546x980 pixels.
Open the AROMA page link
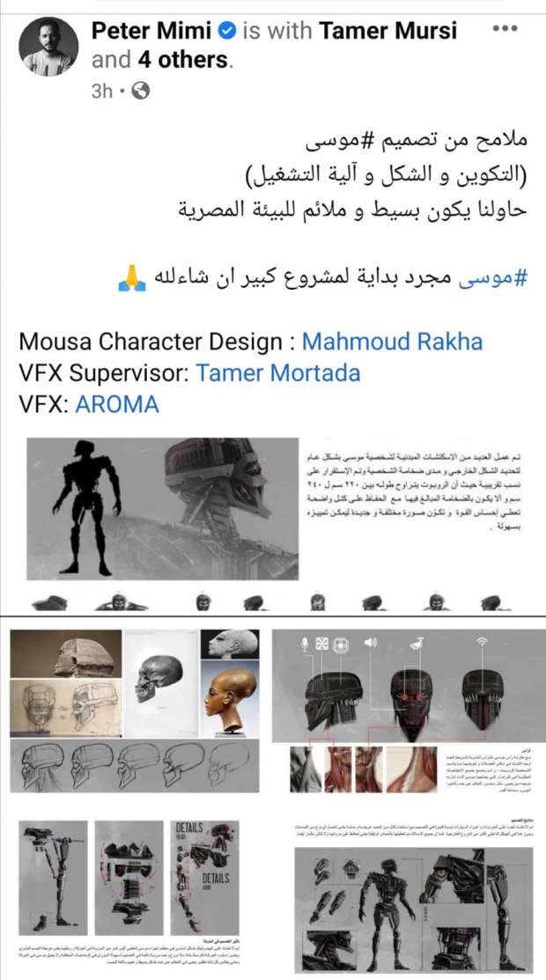point(117,404)
